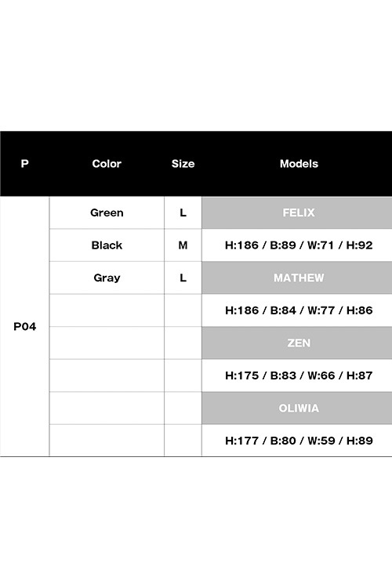
Task: Select measurements H:175 / B:83 / W:66 / H:87
Action: (299, 376)
